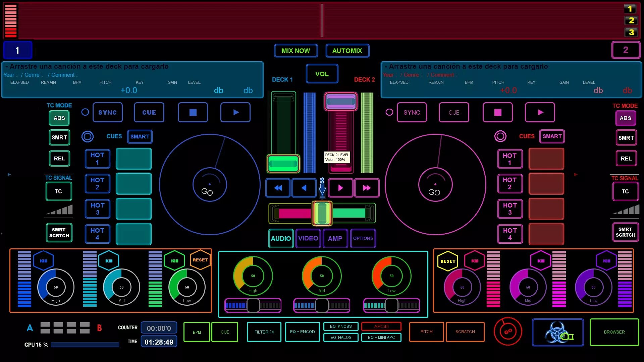Click deck 1 HOT 1 cue pad
This screenshot has width=644, height=362.
click(97, 159)
